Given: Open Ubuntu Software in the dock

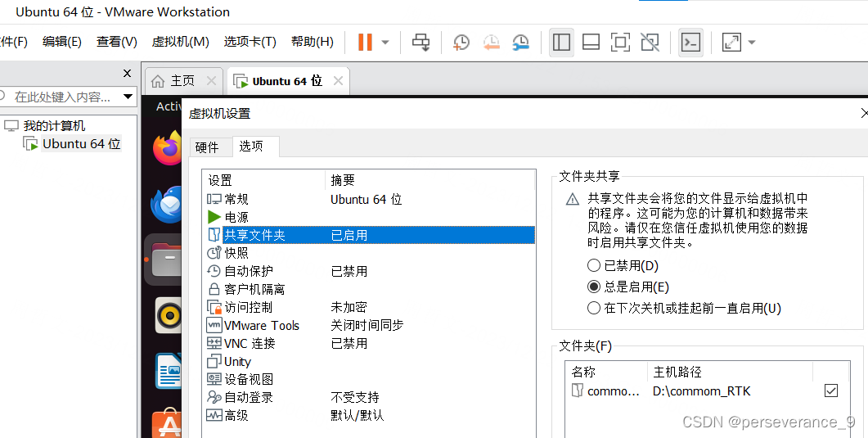Looking at the screenshot, I should [x=167, y=423].
